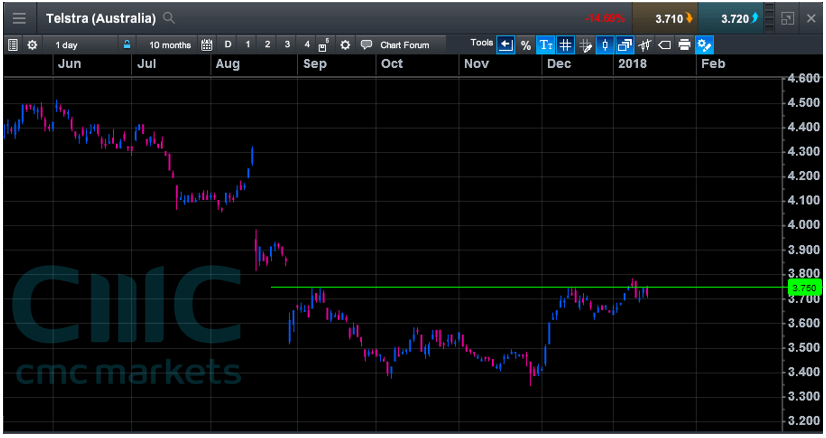
Task: Click the Tools label
Action: pos(481,43)
